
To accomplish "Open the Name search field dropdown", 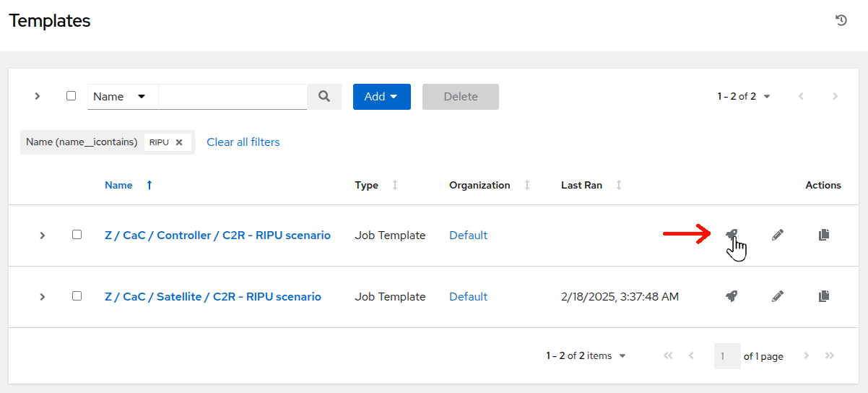I will (x=123, y=97).
